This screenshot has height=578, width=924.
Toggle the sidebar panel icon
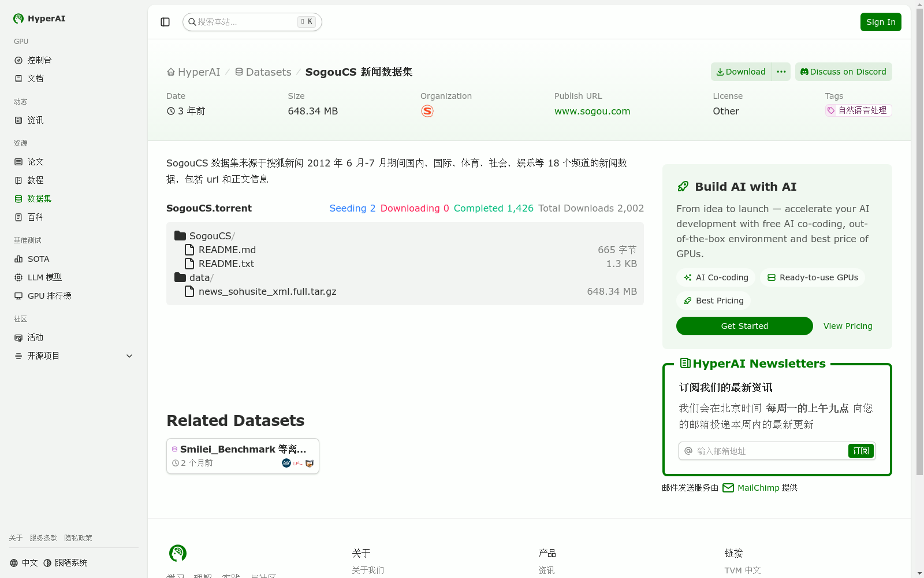click(165, 22)
